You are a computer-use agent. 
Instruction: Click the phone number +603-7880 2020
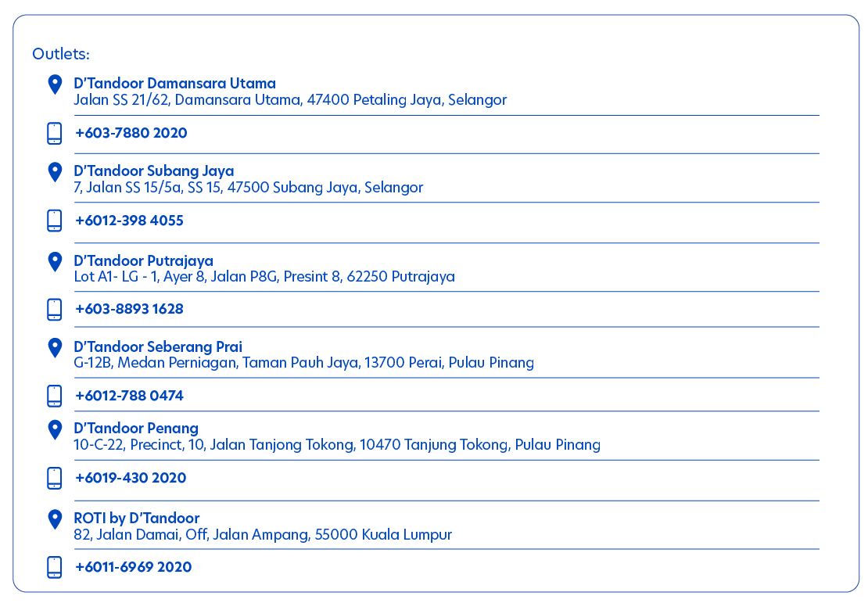pyautogui.click(x=131, y=133)
